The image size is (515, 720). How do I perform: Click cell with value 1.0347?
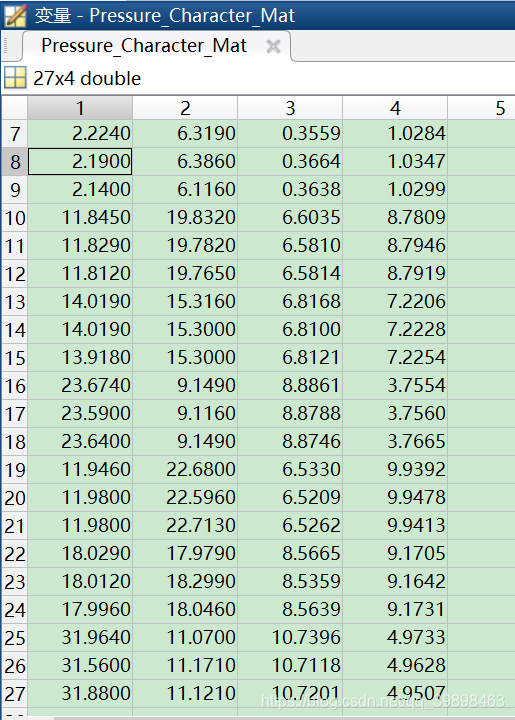pyautogui.click(x=395, y=162)
